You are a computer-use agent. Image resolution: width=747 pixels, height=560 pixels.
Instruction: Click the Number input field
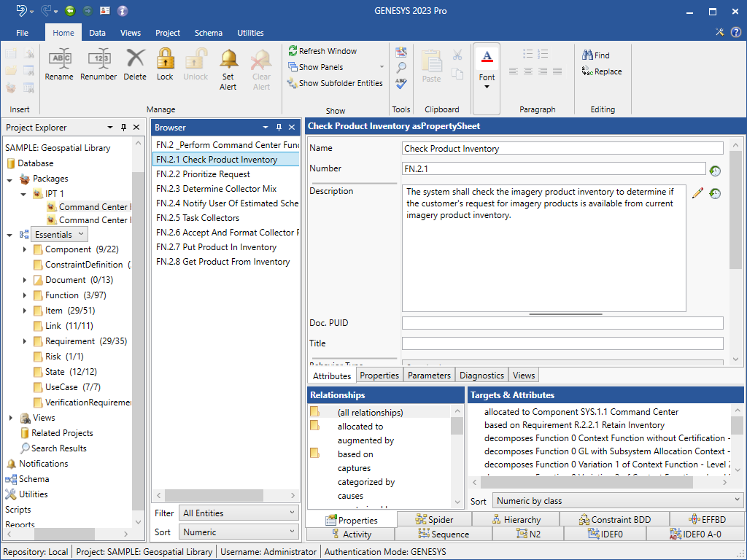554,168
